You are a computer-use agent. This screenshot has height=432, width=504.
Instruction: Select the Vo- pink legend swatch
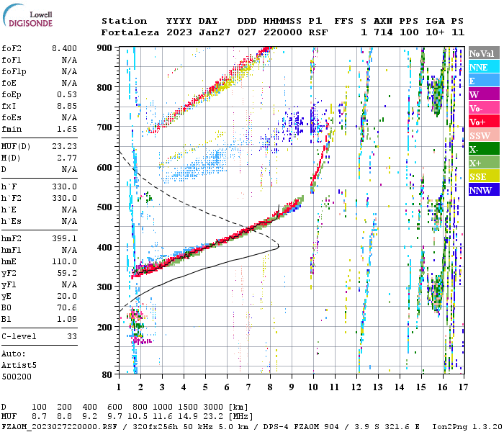click(484, 108)
